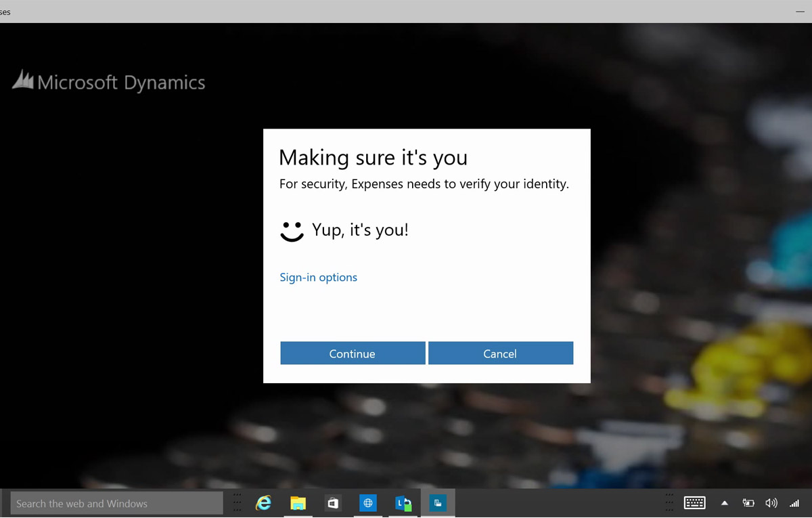
Task: Click the dotted grip beside the search box
Action: point(237,503)
